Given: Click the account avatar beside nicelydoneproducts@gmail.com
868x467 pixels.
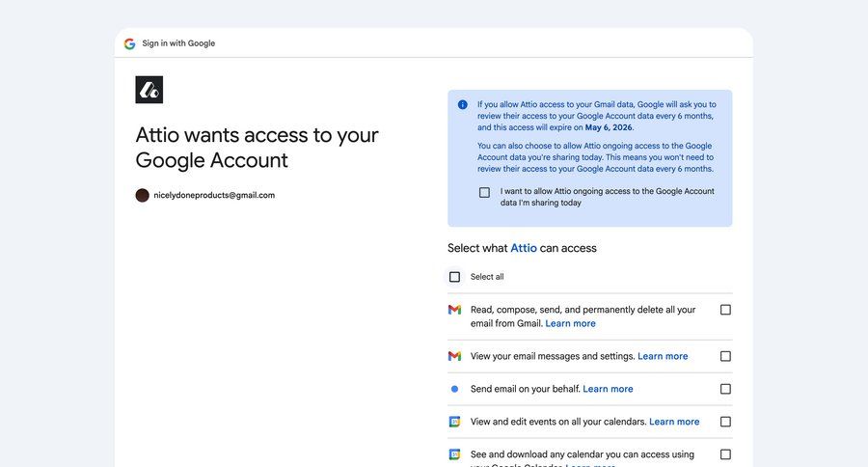Looking at the screenshot, I should tap(143, 195).
